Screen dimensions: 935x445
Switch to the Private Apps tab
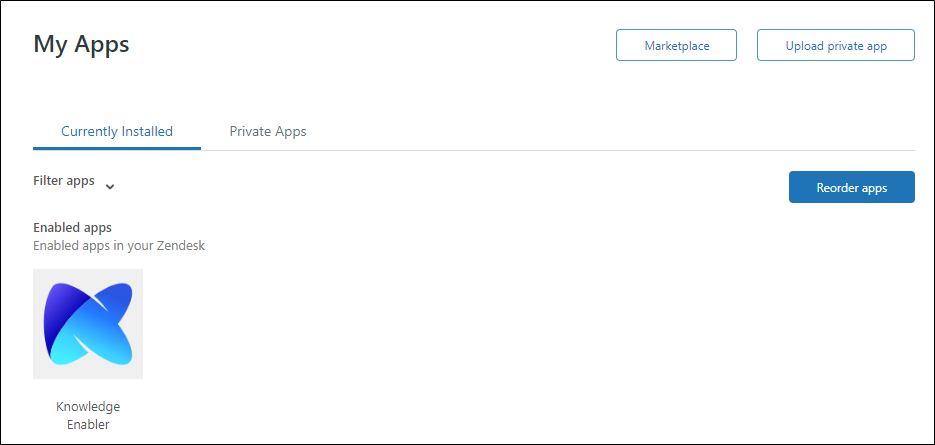coord(268,131)
